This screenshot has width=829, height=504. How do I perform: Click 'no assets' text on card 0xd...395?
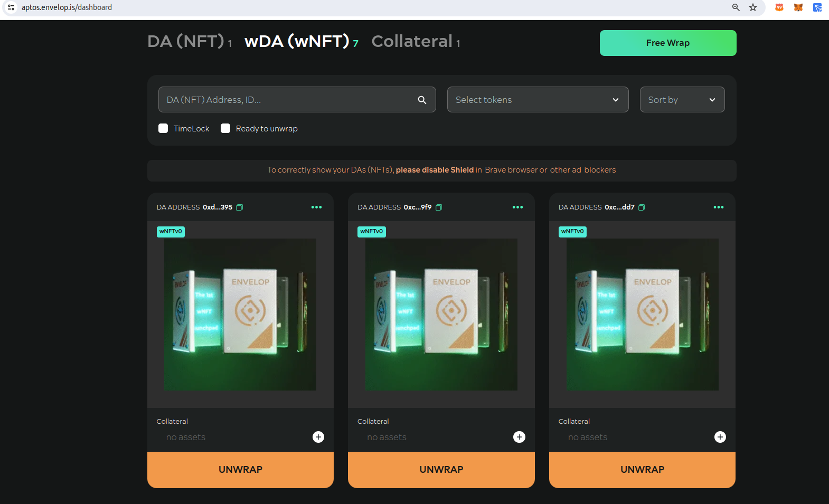click(x=186, y=437)
